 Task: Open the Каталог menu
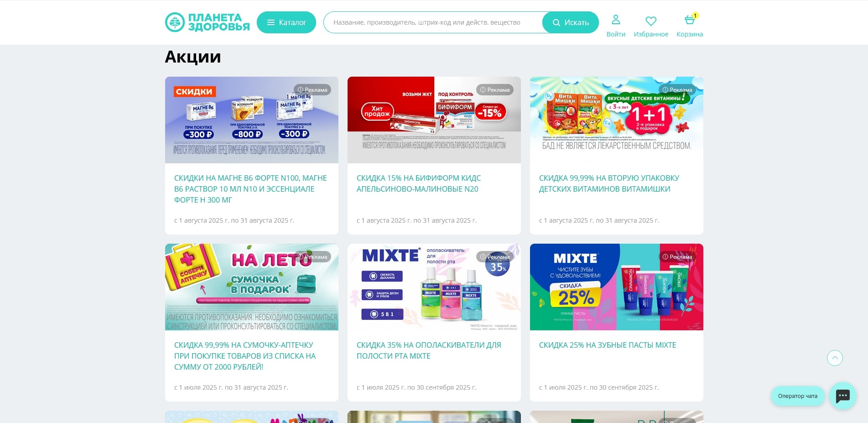pyautogui.click(x=286, y=22)
